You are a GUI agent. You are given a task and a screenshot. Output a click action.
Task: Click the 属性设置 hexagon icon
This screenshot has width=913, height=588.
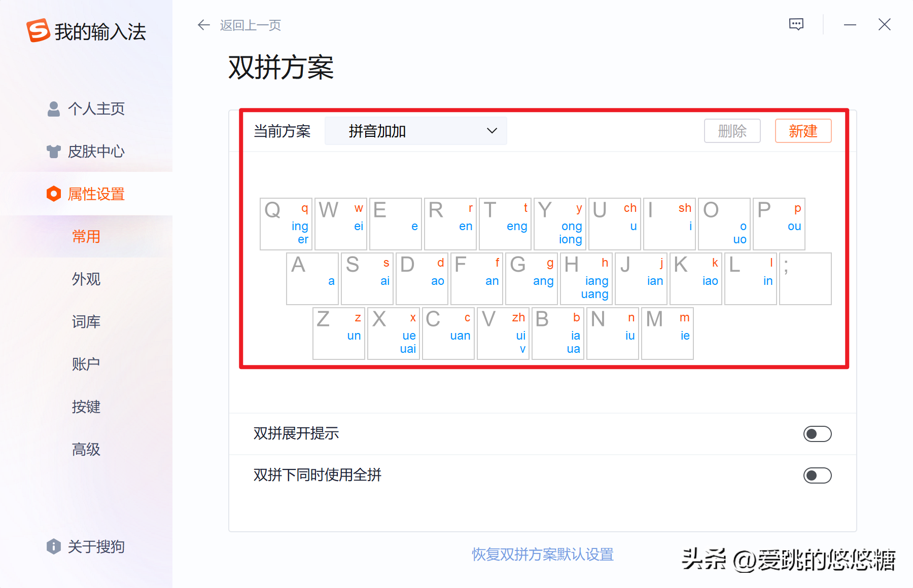click(x=54, y=194)
